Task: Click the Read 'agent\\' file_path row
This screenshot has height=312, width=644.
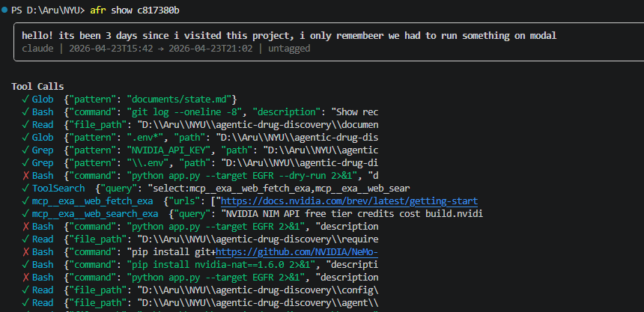Action: pyautogui.click(x=200, y=303)
